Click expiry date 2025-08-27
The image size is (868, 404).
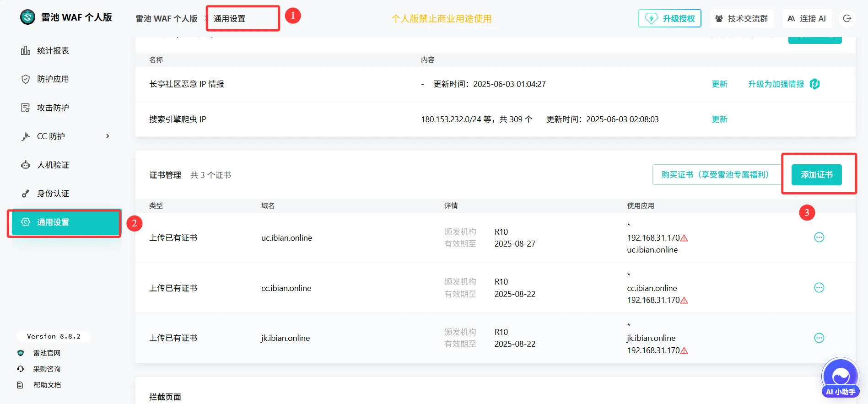pos(515,244)
